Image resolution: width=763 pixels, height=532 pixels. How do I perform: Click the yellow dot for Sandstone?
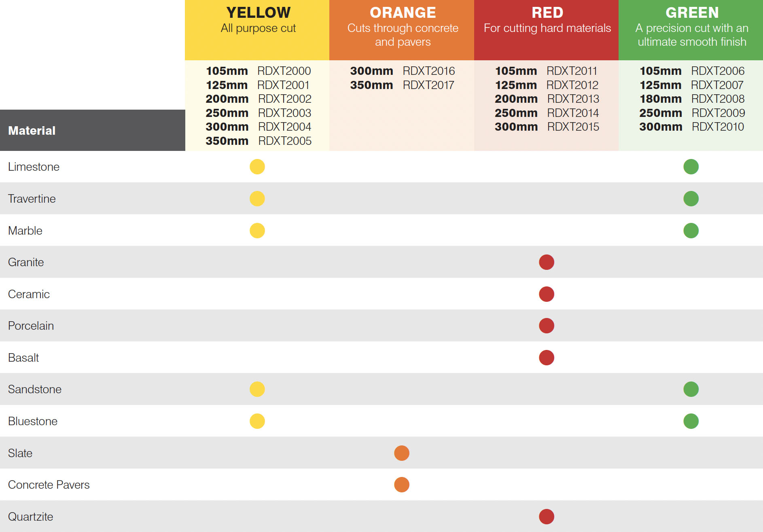pos(257,389)
